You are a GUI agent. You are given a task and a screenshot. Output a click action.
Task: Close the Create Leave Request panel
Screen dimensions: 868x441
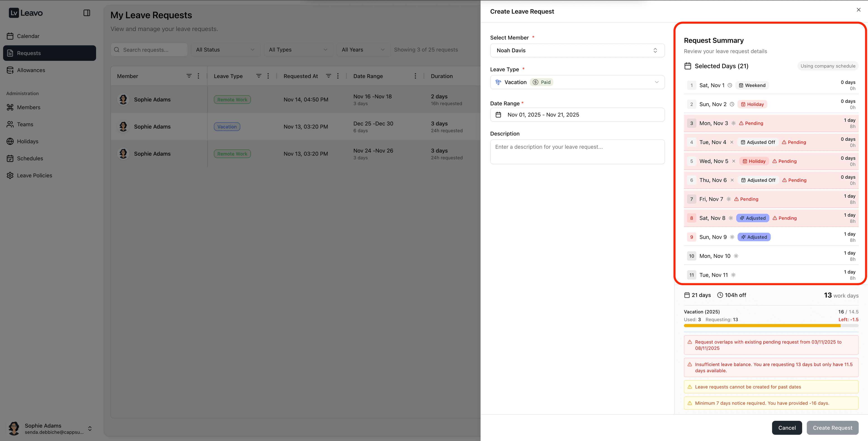tap(858, 10)
